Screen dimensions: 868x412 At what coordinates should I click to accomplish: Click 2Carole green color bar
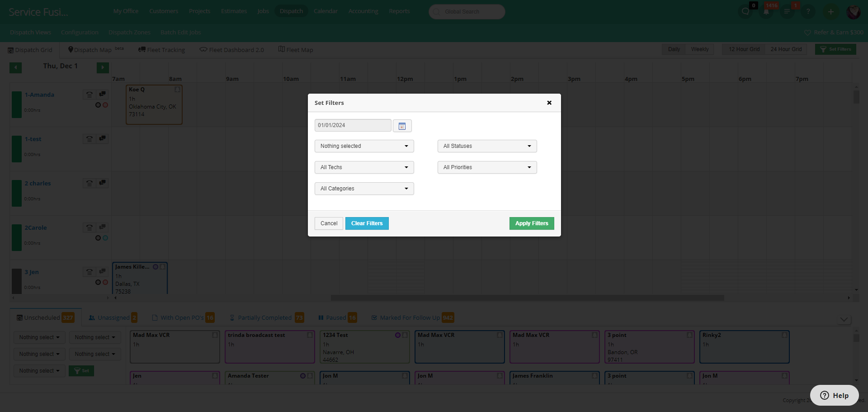(17, 237)
